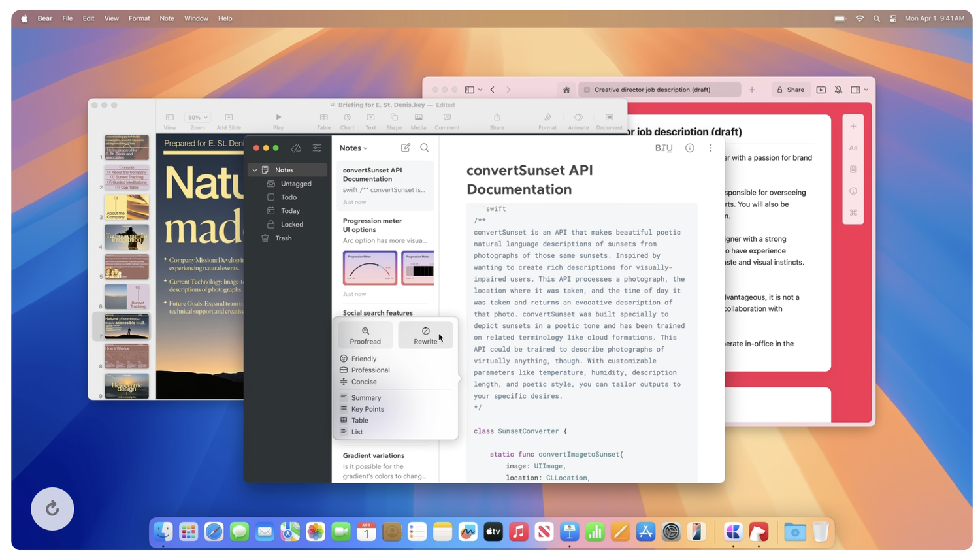Open the Share option in the Keynote toolbar
Image resolution: width=980 pixels, height=556 pixels.
(497, 122)
